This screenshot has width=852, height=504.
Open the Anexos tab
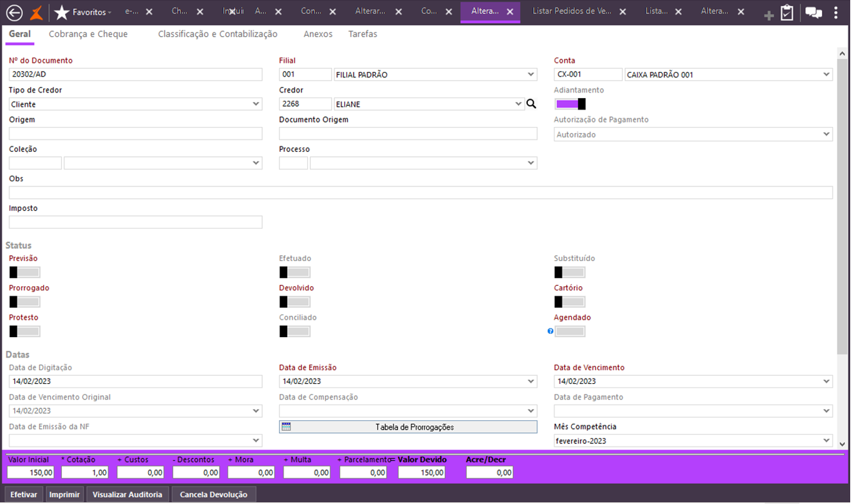coord(318,34)
